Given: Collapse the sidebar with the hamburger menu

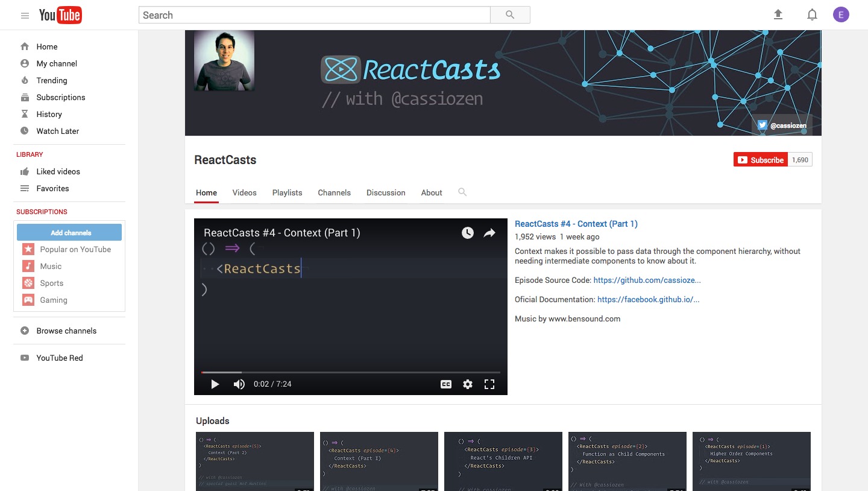Looking at the screenshot, I should 25,14.
